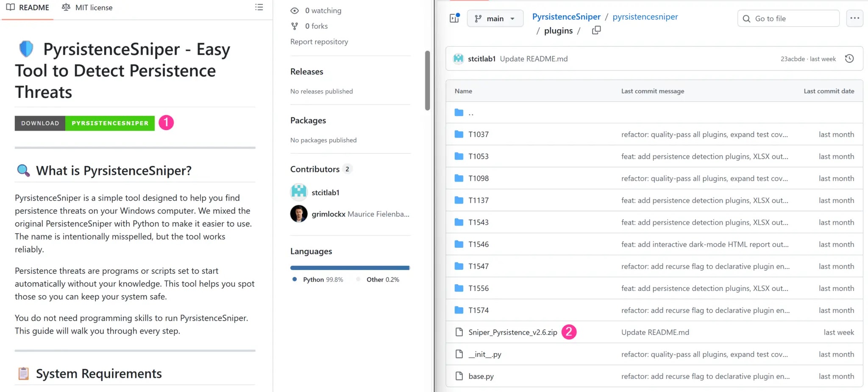Open the three-dots more options menu
Viewport: 868px width, 392px height.
[x=854, y=18]
